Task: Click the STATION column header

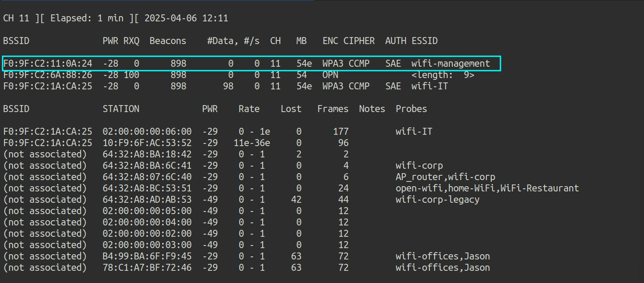Action: pyautogui.click(x=121, y=109)
